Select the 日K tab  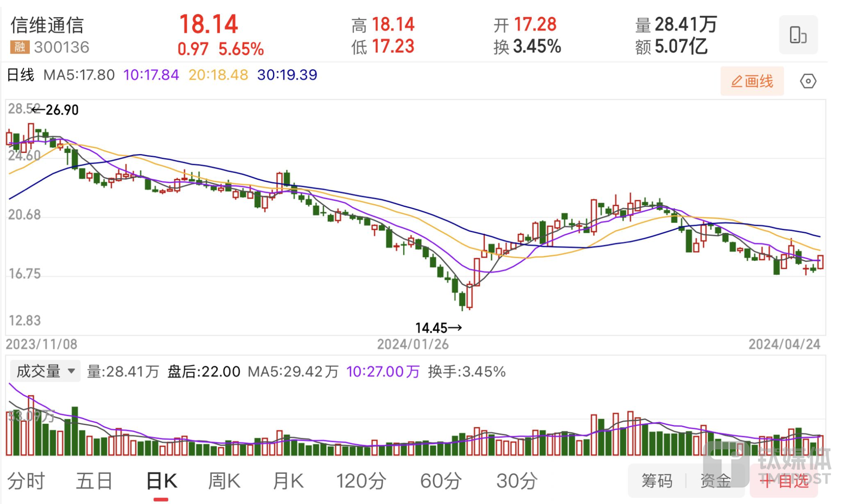coord(161,481)
